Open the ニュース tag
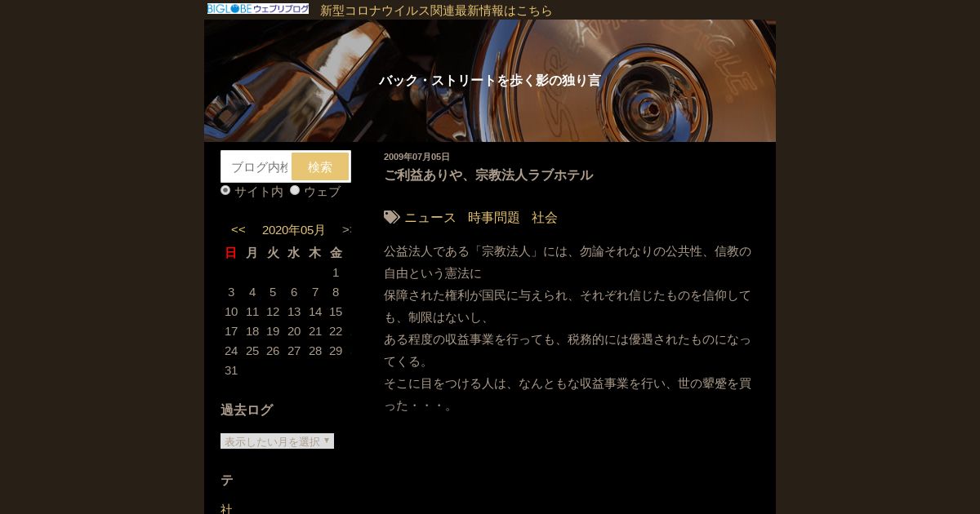Image resolution: width=980 pixels, height=514 pixels. (x=430, y=217)
